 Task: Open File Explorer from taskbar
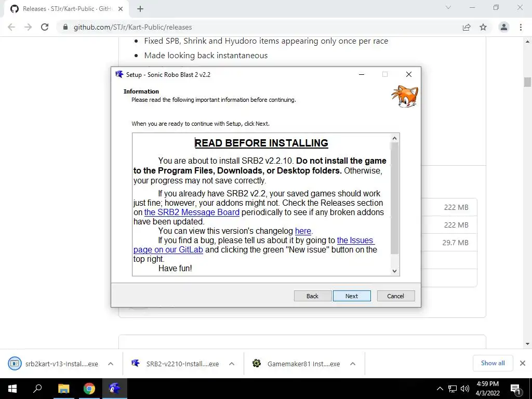point(63,389)
